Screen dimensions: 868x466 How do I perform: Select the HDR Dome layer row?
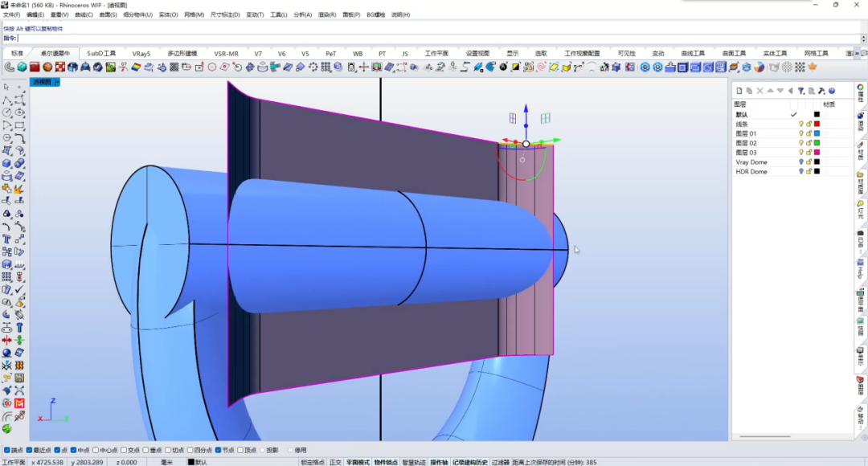pyautogui.click(x=792, y=172)
